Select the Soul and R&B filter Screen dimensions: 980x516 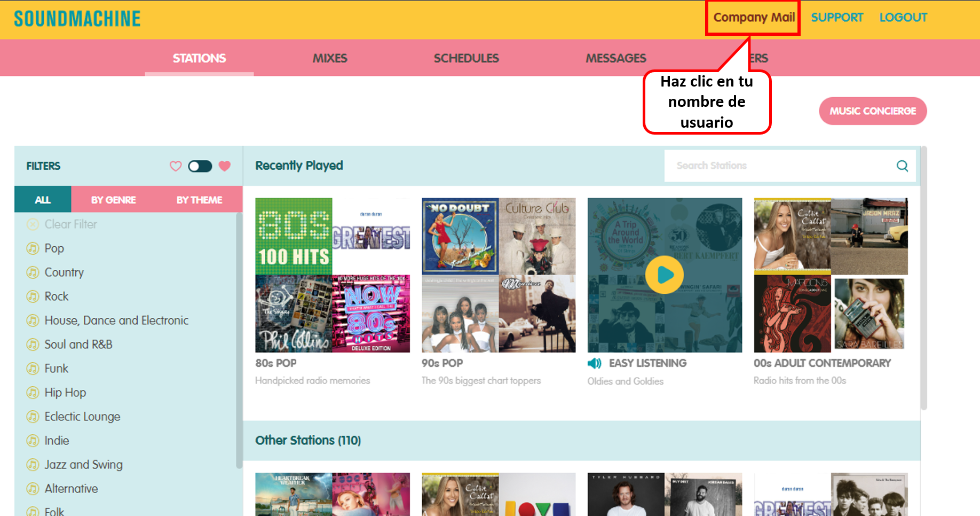tap(78, 345)
